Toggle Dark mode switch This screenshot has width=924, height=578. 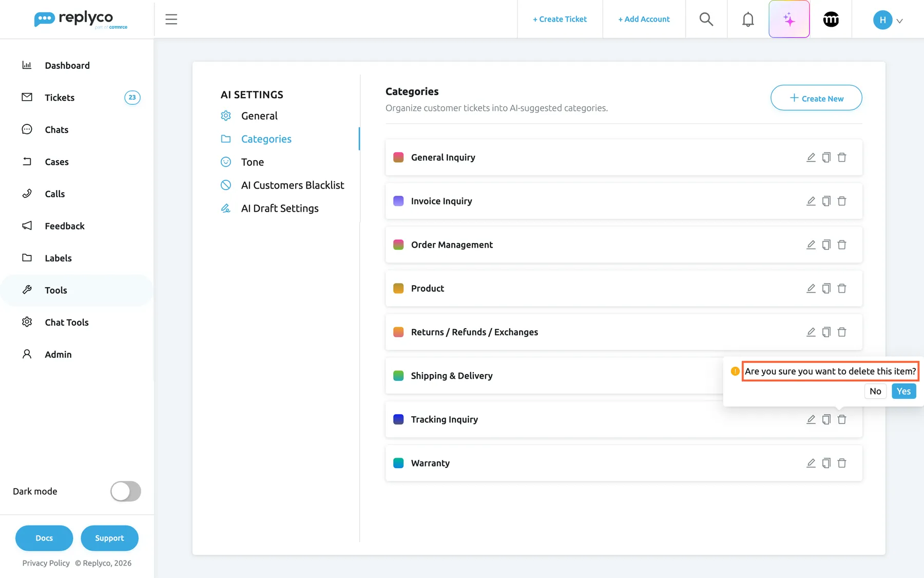tap(126, 491)
